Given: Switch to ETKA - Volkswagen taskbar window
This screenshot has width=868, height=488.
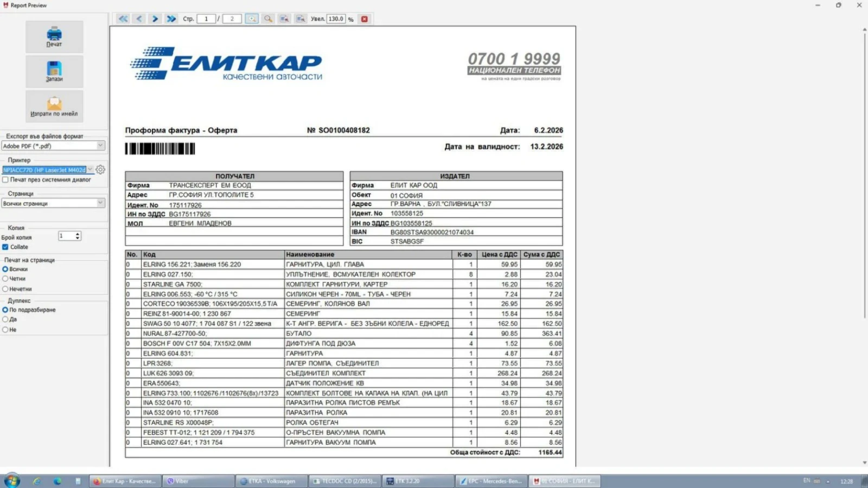Looking at the screenshot, I should tap(271, 481).
